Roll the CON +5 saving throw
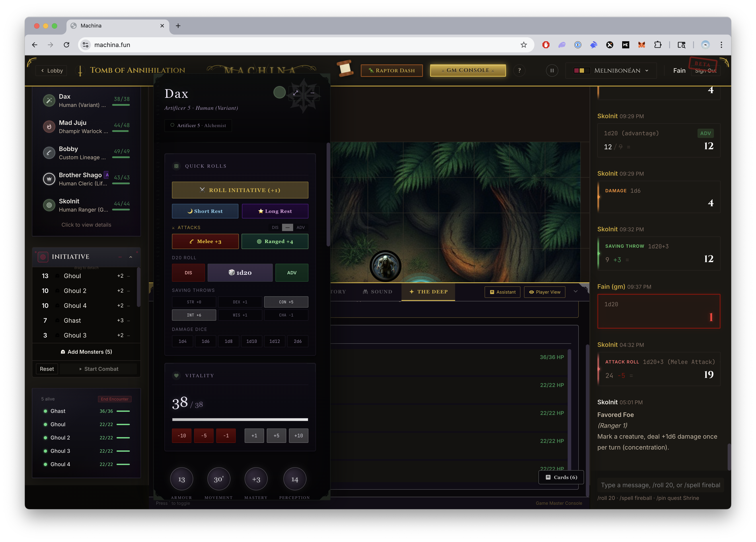This screenshot has height=542, width=756. (x=286, y=302)
